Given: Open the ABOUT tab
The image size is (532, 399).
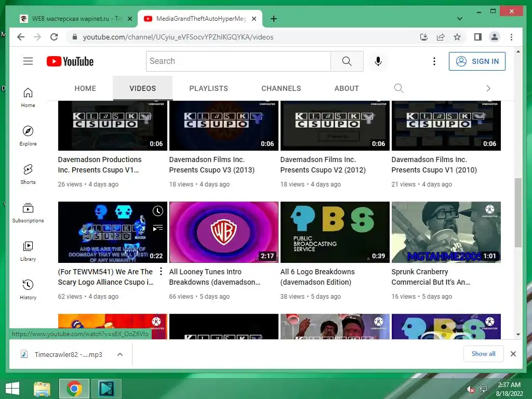Looking at the screenshot, I should click(x=347, y=88).
